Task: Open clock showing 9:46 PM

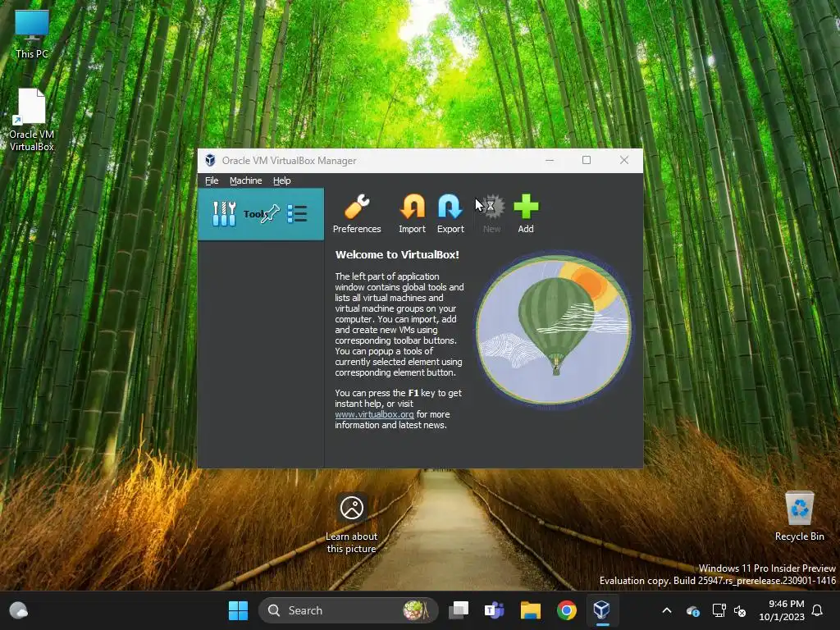Action: (x=782, y=610)
